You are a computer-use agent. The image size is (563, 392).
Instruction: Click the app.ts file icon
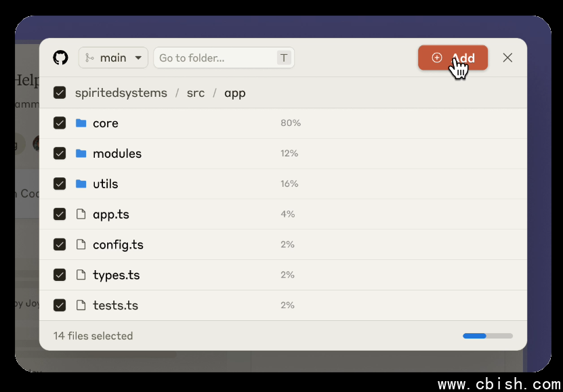(x=81, y=214)
